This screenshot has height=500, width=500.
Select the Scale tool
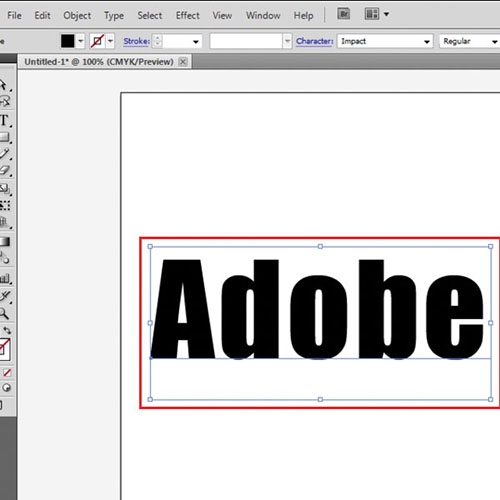pos(5,189)
